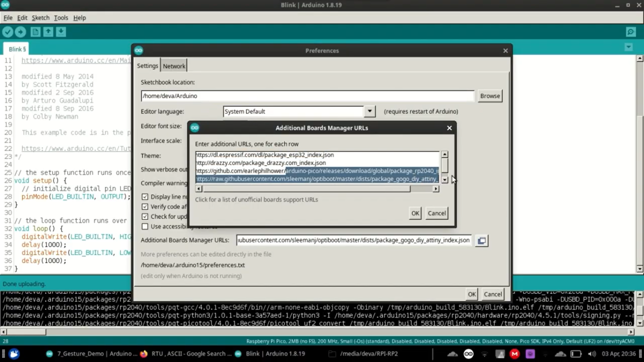Toggle the Display line numbers checkbox
The height and width of the screenshot is (362, 644).
coord(145,197)
